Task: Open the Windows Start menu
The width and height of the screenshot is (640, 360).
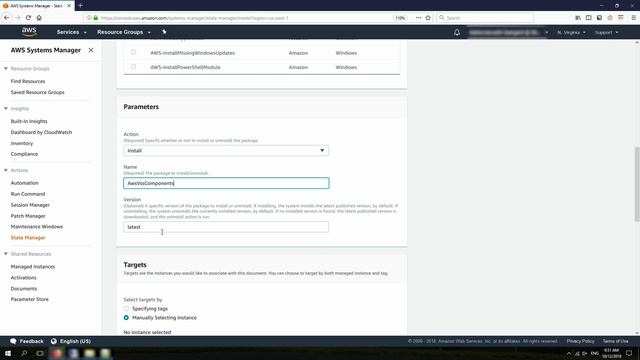Action: click(x=8, y=353)
